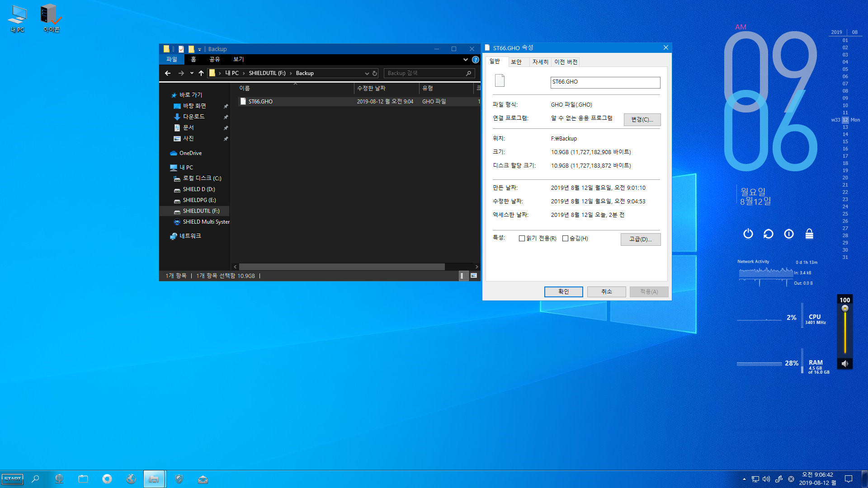The image size is (868, 488).
Task: Click 확인 to confirm properties
Action: pyautogui.click(x=563, y=292)
